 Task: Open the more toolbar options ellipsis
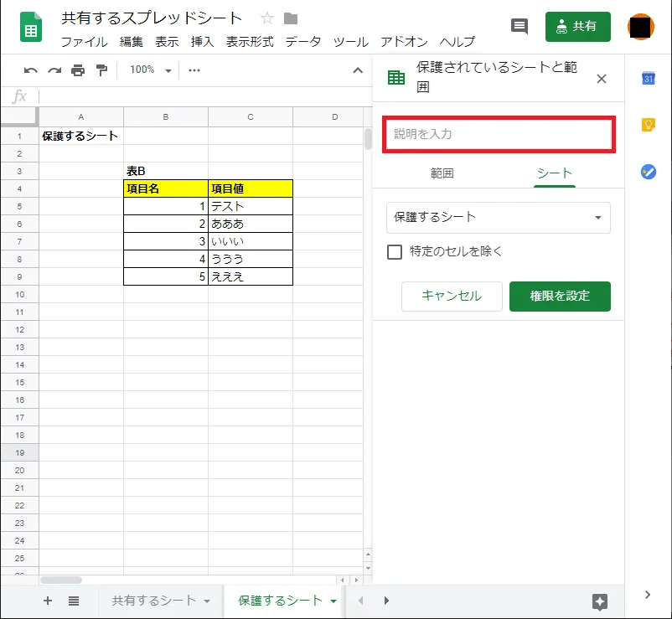[x=194, y=70]
